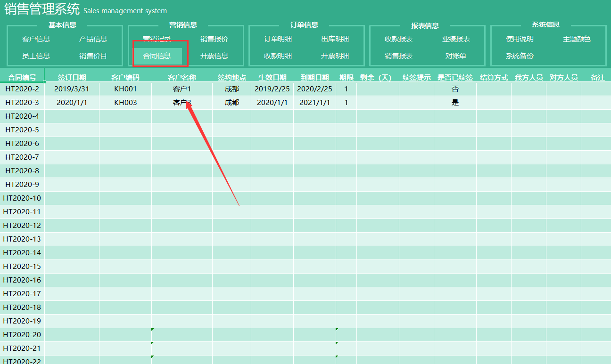Switch to 订单明细 under 订单信息

pyautogui.click(x=278, y=39)
